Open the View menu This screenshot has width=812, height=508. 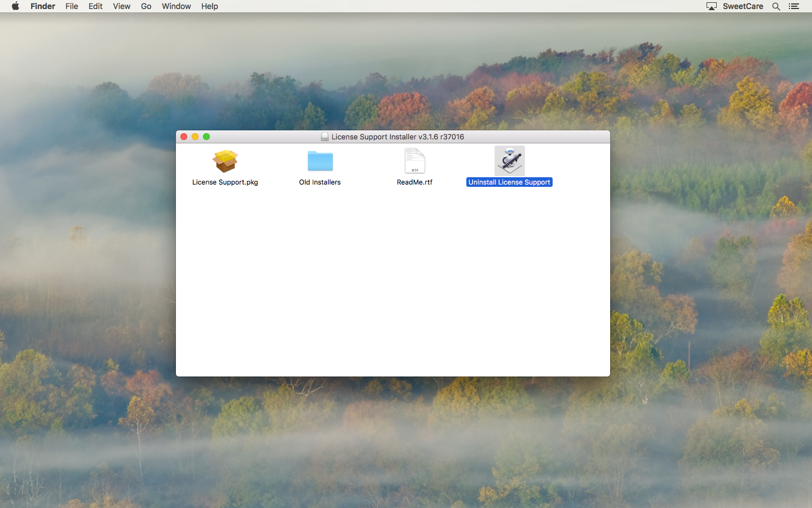(x=121, y=6)
